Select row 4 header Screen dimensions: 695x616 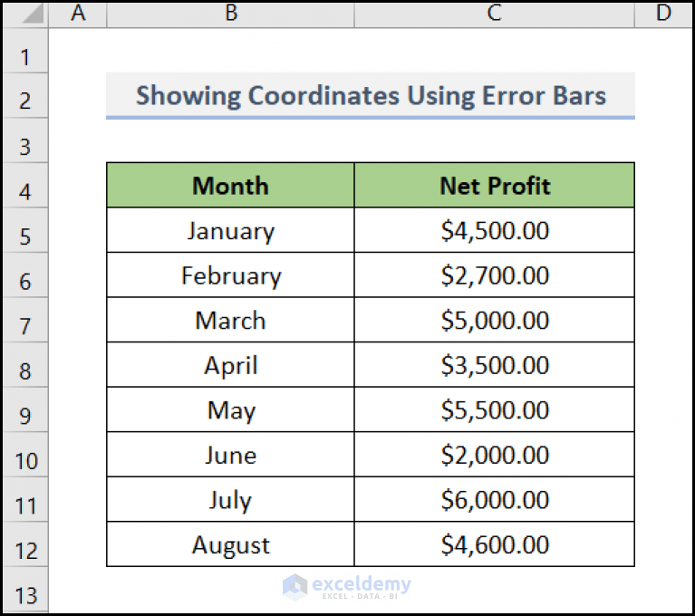[25, 185]
